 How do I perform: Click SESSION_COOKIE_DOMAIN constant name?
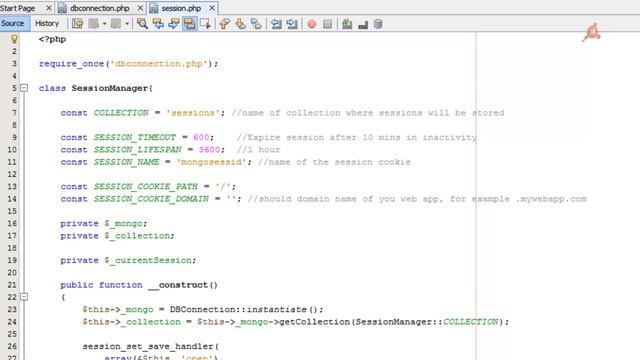tap(151, 199)
